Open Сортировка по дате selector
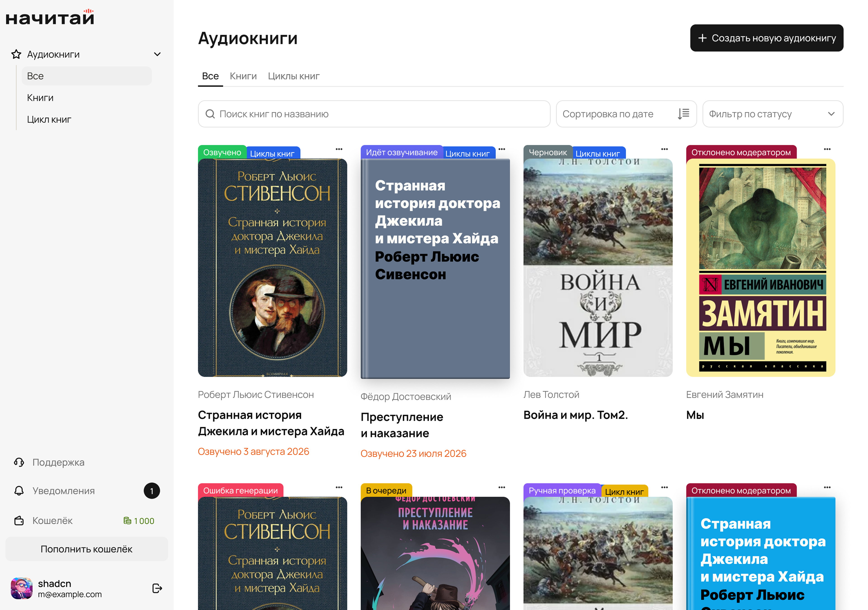Screen dimensions: 868x610 point(626,114)
